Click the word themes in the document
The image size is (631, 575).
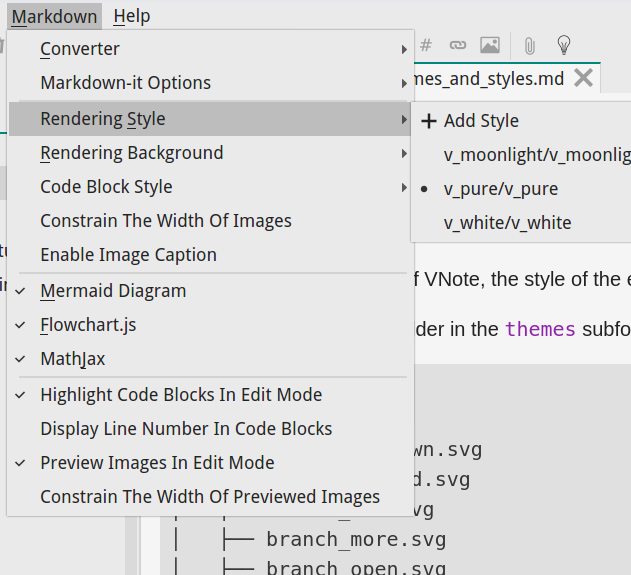click(540, 330)
